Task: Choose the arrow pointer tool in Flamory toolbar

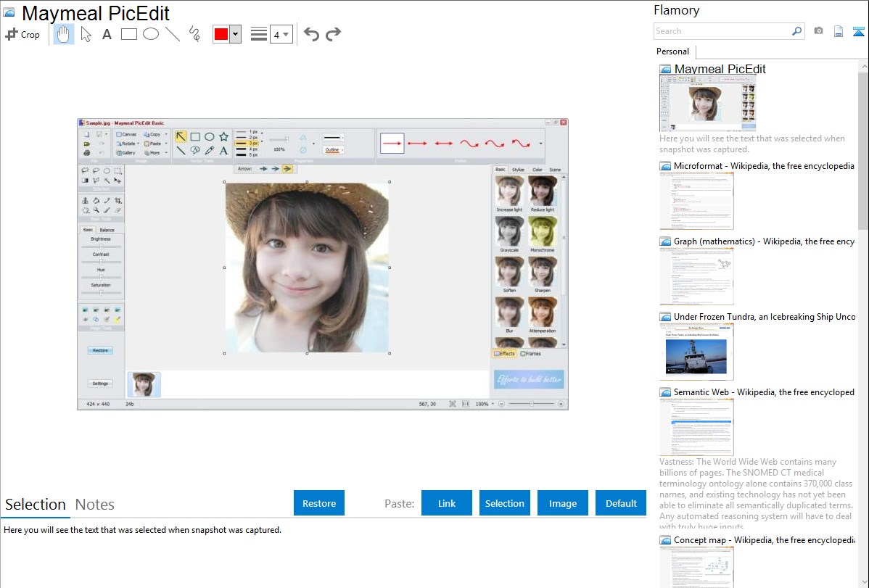Action: click(86, 34)
